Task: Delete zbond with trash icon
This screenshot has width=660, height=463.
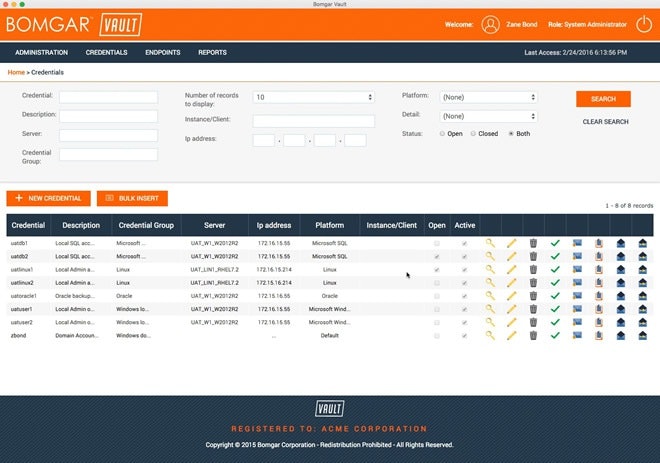Action: (x=533, y=335)
